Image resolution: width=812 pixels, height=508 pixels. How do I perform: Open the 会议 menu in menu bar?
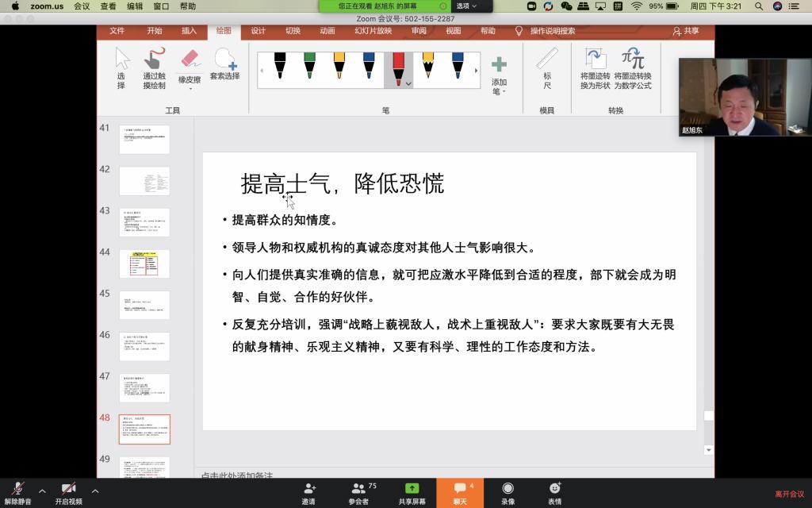(x=82, y=6)
